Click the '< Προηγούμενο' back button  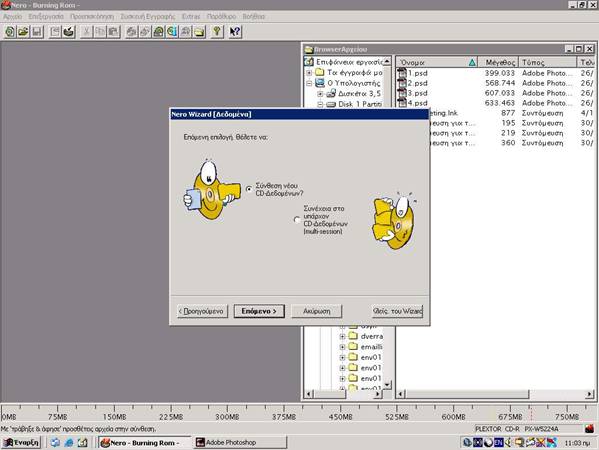pos(202,311)
